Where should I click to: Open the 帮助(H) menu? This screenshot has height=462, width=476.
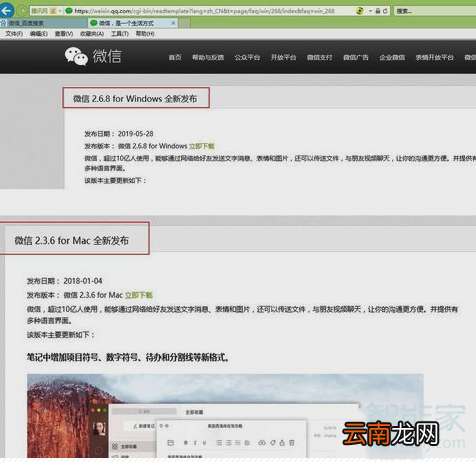click(145, 34)
